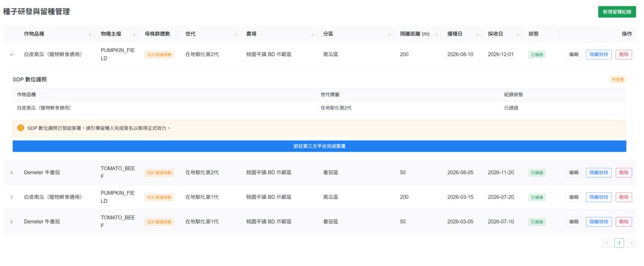Click 低於建議株數 tag in 2026-03-15 row
This screenshot has width=644, height=266.
[159, 197]
